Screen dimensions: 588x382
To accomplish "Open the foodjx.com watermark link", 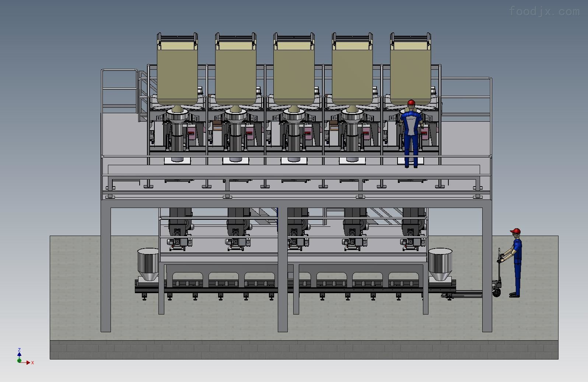I will pos(544,11).
